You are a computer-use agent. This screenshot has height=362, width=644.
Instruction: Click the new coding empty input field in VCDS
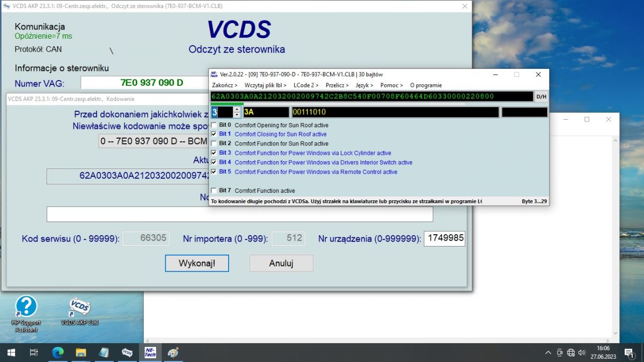(x=239, y=214)
